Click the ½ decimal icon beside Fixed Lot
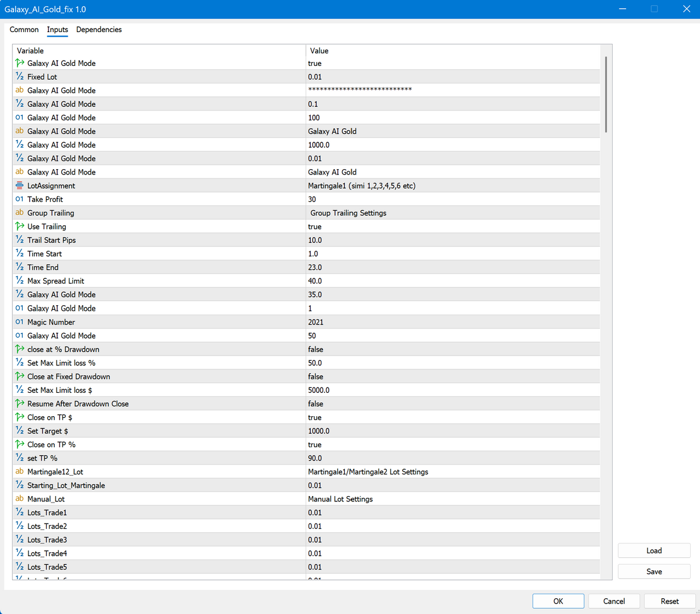Screen dimensions: 700x614 [x=19, y=76]
